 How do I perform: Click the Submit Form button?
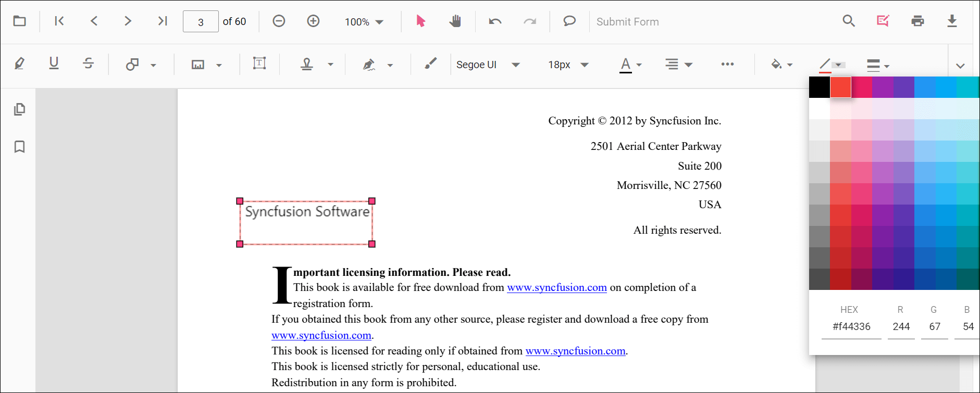tap(627, 22)
